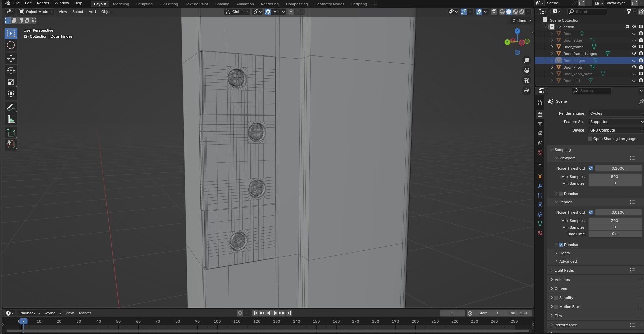Switch to Geometry Nodes workspace tab
The width and height of the screenshot is (644, 334).
click(329, 4)
